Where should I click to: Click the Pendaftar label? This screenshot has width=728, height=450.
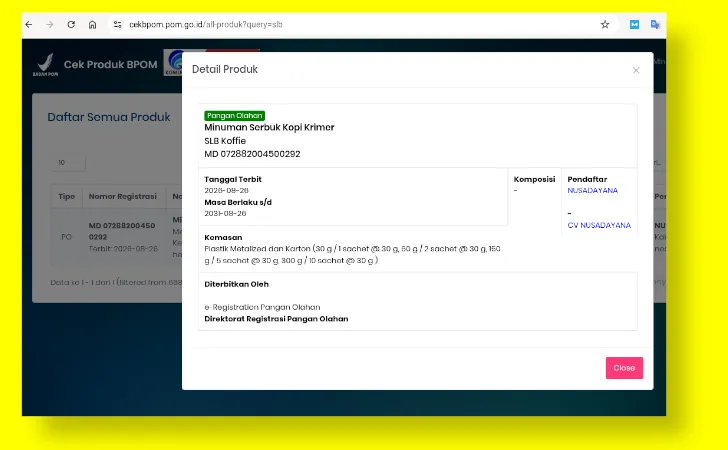[x=587, y=179]
